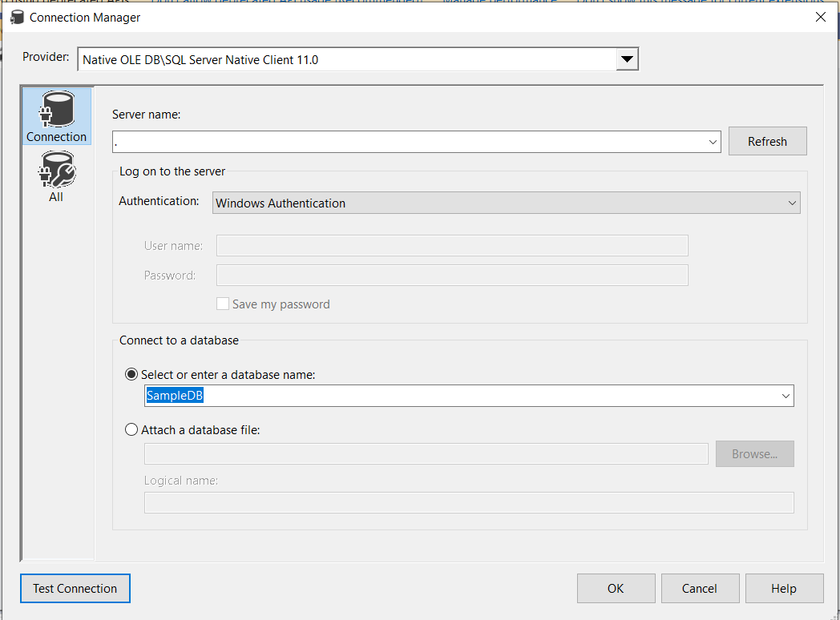Close the Connection Manager dialog
This screenshot has width=840, height=620.
tap(820, 17)
